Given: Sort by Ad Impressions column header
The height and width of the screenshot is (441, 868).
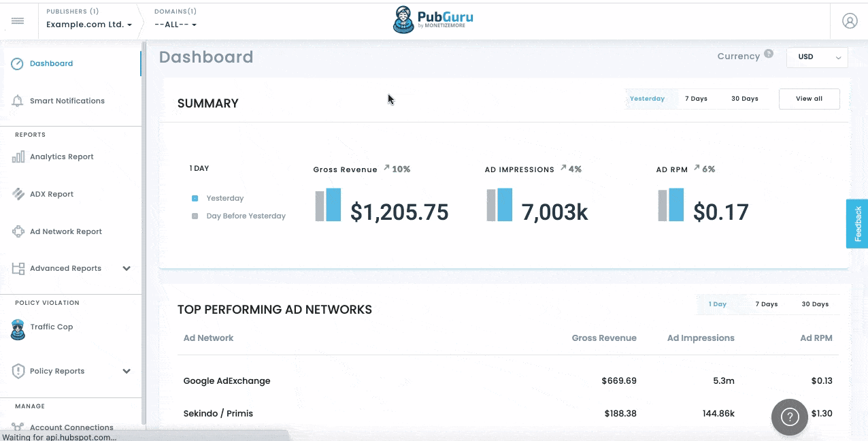Looking at the screenshot, I should 701,338.
